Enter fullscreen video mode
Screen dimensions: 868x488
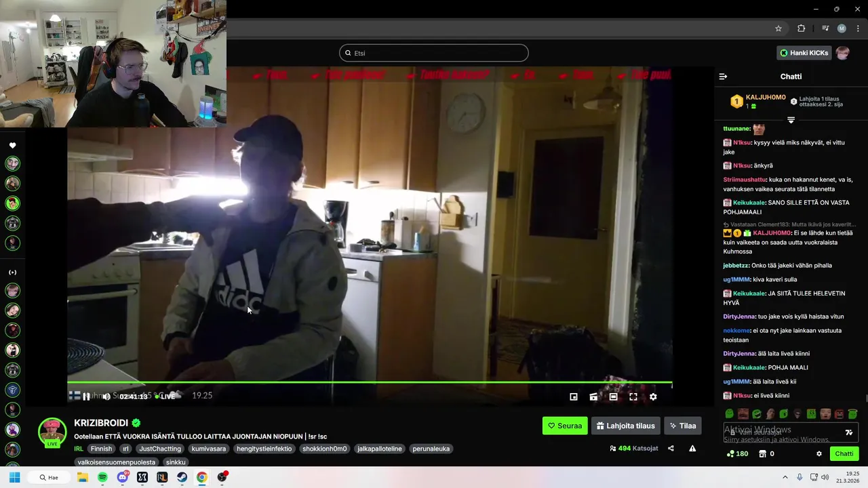click(x=633, y=396)
